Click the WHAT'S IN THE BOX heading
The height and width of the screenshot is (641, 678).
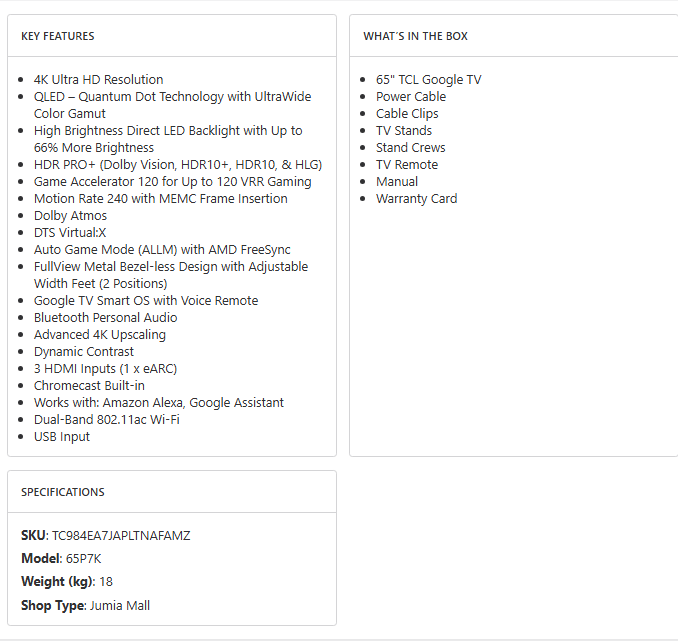click(415, 36)
